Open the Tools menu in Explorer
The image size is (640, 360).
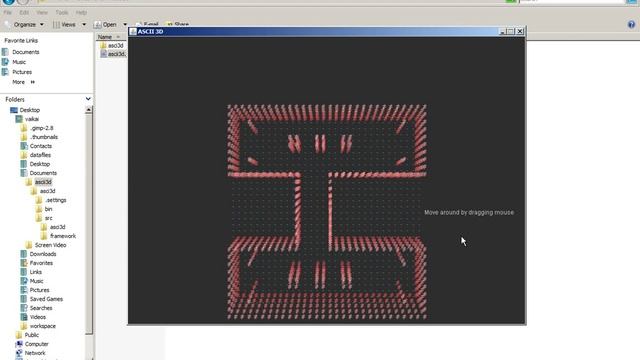click(62, 13)
